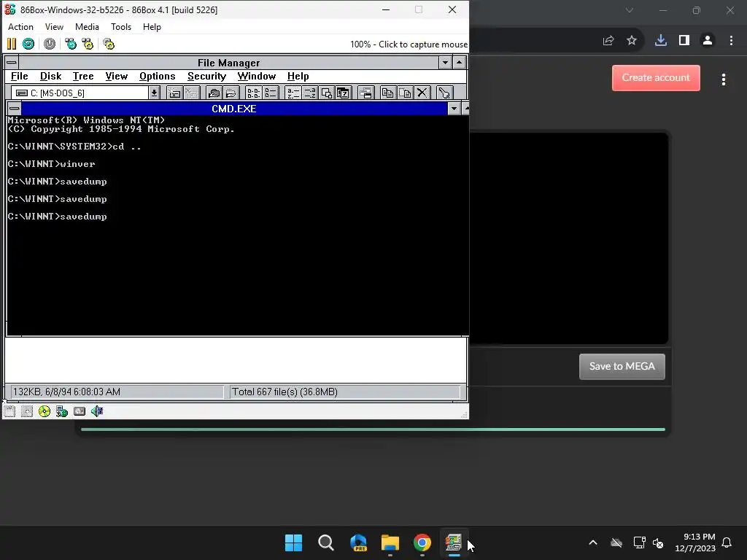The width and height of the screenshot is (747, 560).
Task: Click Share As folder icon
Action: tap(214, 93)
